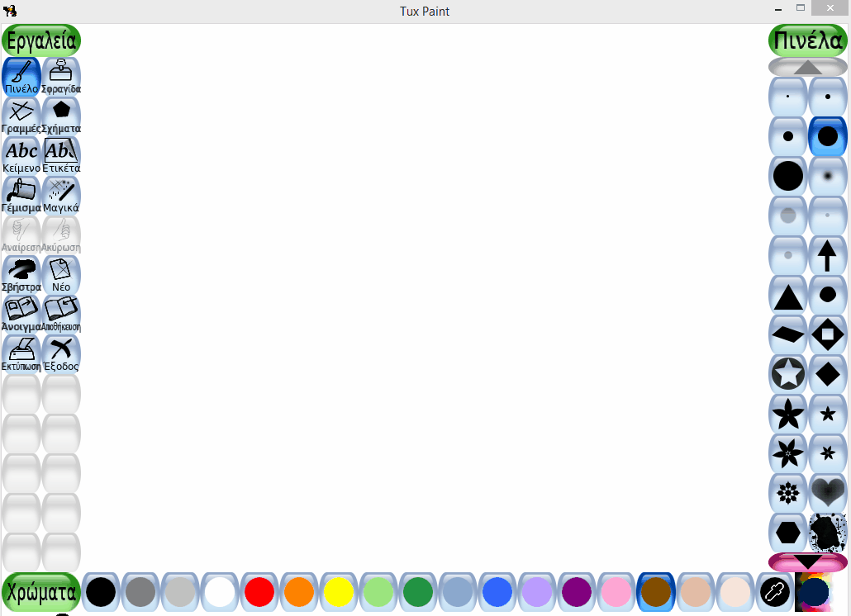Activate the Text (Κείμενο) tool
The image size is (851, 616).
pos(21,155)
